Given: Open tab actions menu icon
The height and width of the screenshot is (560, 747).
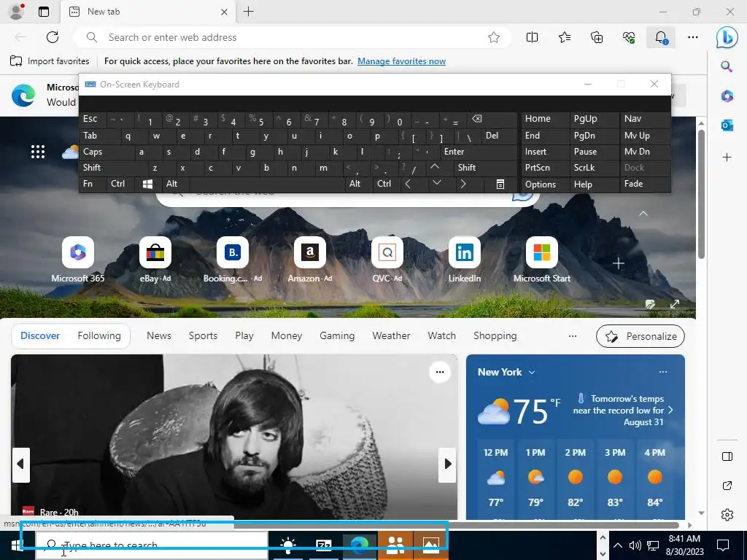Looking at the screenshot, I should click(x=44, y=12).
